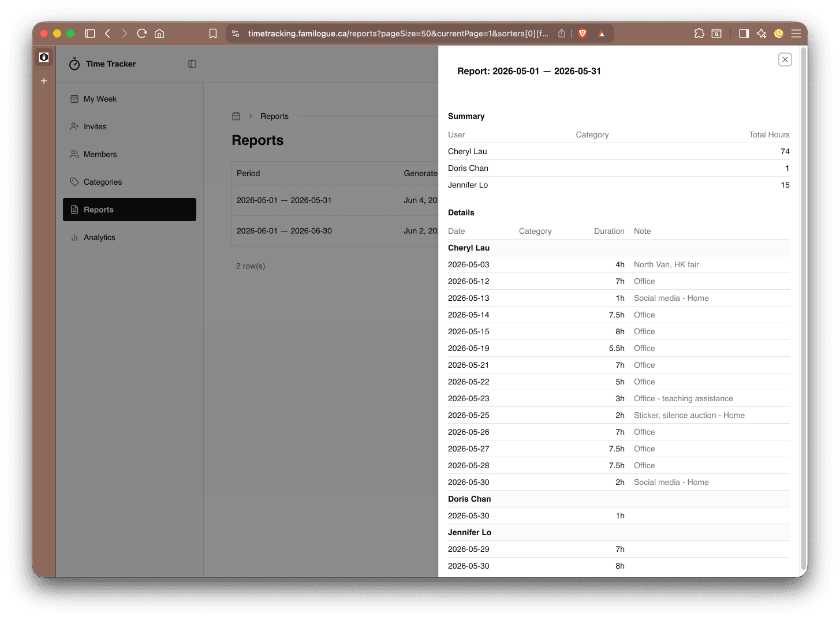Open Members page
840x620 pixels.
(x=129, y=154)
